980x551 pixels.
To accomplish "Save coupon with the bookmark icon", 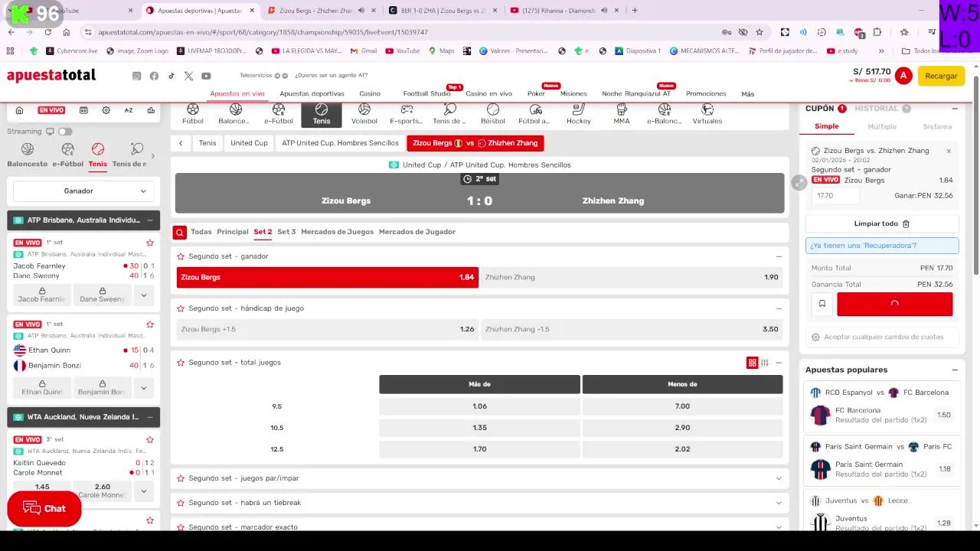I will point(822,304).
